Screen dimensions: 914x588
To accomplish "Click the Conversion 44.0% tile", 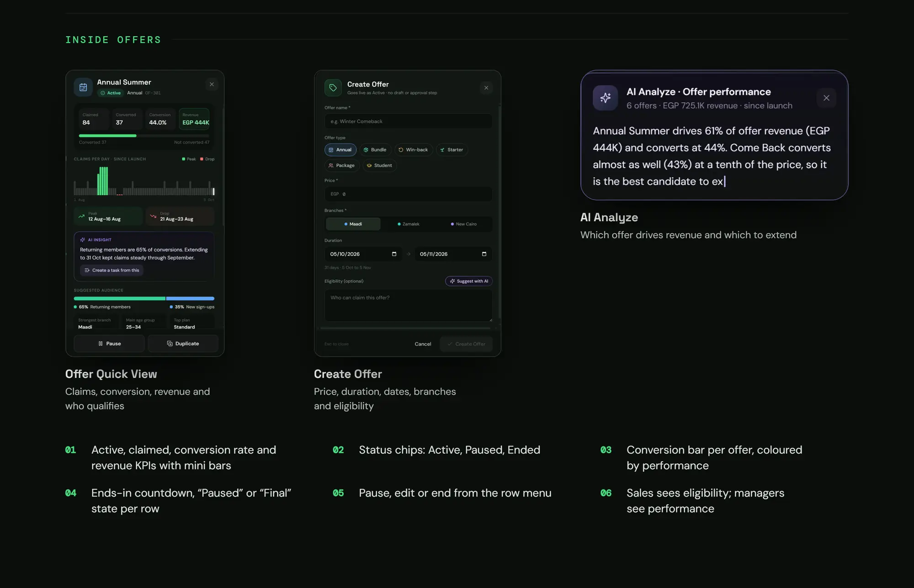I will point(160,119).
